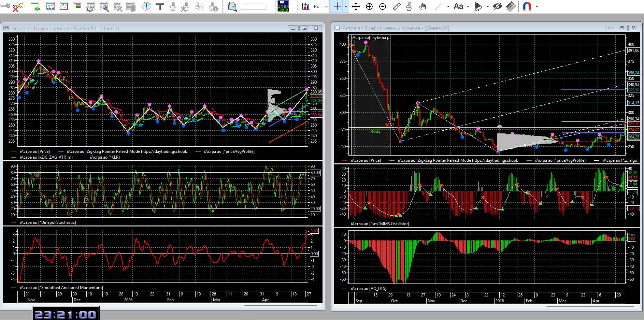Expand the line drawing tool dropdown arrow

[x=448, y=6]
